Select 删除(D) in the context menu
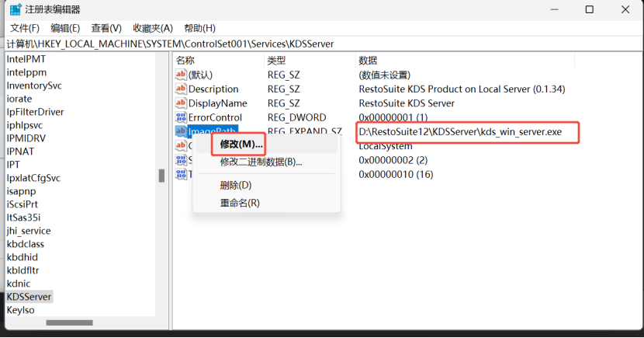Image resolution: width=644 pixels, height=338 pixels. click(236, 185)
